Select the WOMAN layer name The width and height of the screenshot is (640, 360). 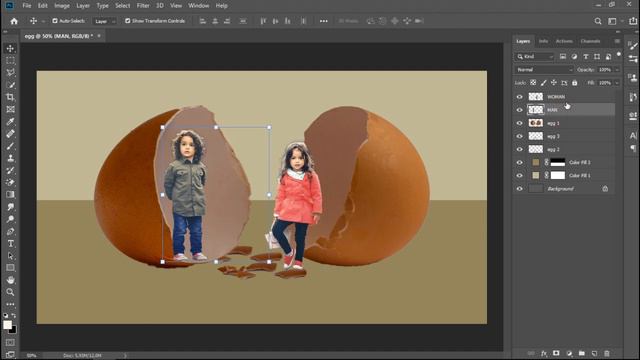click(x=556, y=97)
